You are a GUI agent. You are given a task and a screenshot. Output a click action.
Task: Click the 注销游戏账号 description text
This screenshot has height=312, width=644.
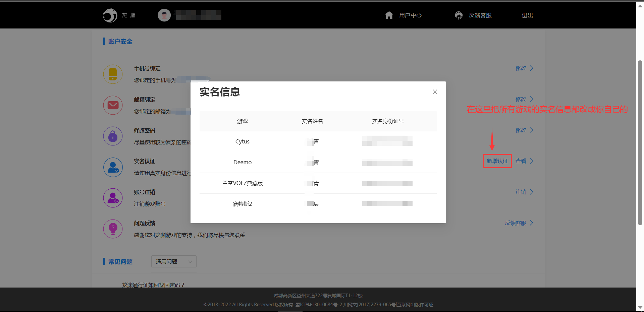(x=150, y=204)
